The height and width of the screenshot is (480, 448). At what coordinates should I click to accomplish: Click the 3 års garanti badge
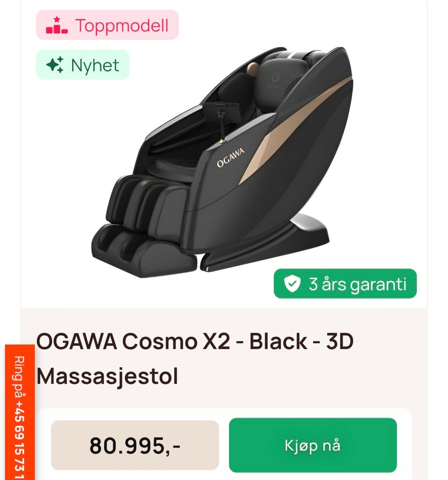(x=345, y=284)
